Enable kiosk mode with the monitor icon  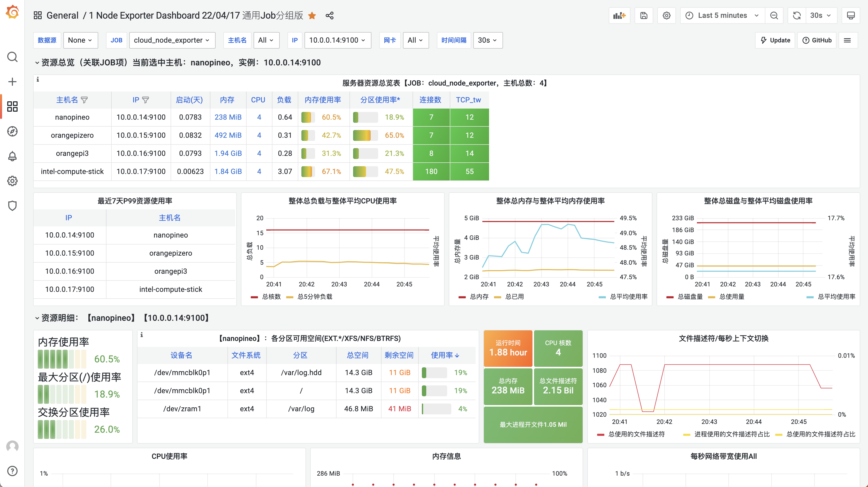(851, 15)
